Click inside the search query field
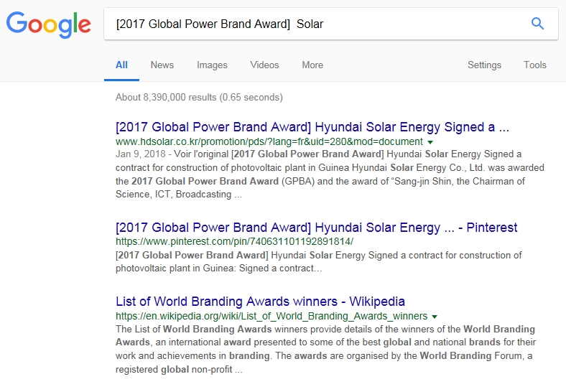566x392 pixels. pos(316,24)
